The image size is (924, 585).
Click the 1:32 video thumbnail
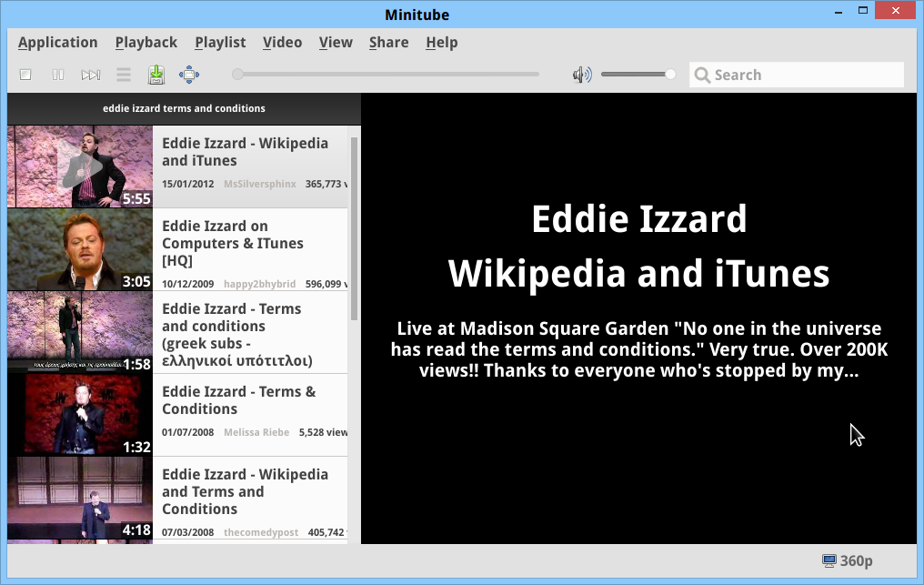pyautogui.click(x=80, y=415)
